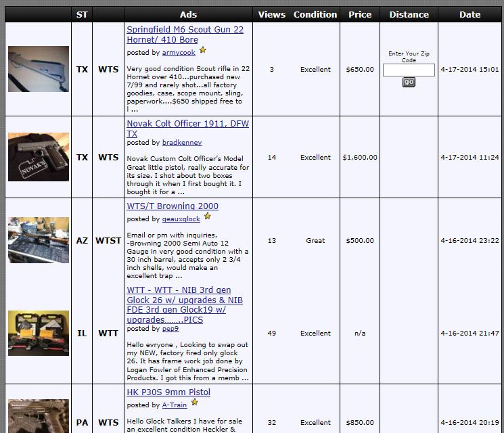The width and height of the screenshot is (504, 433).
Task: Click the WTST type in Browning row
Action: click(108, 241)
